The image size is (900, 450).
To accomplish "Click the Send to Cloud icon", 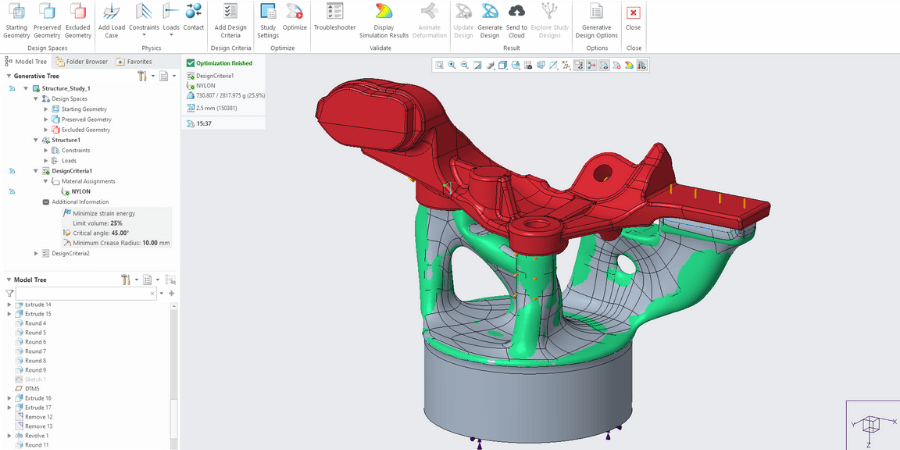I will 517,12.
